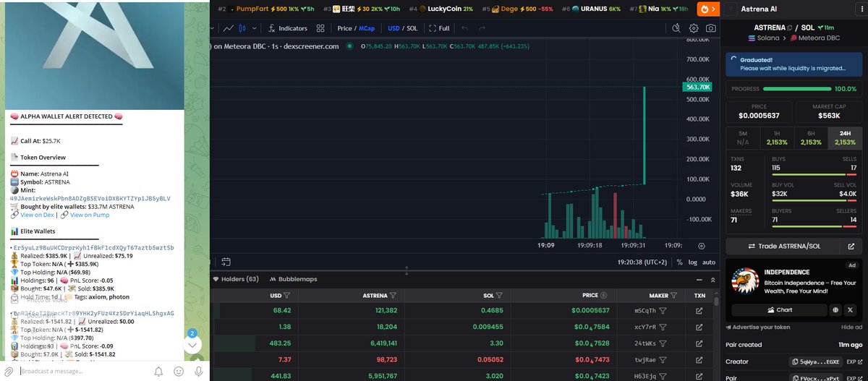Open chart settings gear icon
Viewport: 868px width, 381px height.
694,28
